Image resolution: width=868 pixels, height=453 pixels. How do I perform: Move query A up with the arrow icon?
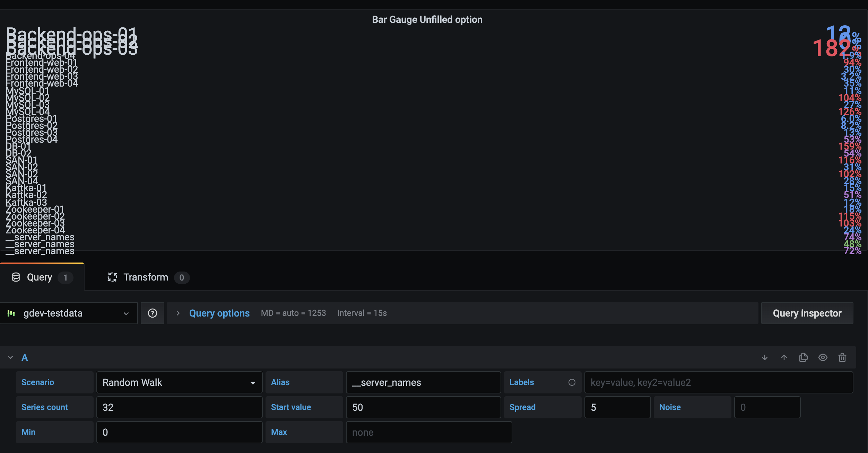[x=784, y=357]
